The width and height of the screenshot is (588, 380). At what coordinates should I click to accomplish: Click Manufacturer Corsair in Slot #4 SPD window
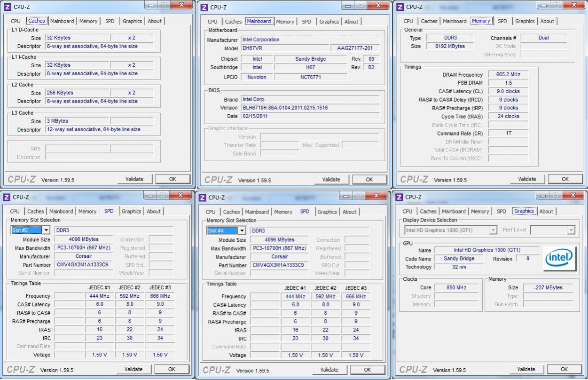279,257
